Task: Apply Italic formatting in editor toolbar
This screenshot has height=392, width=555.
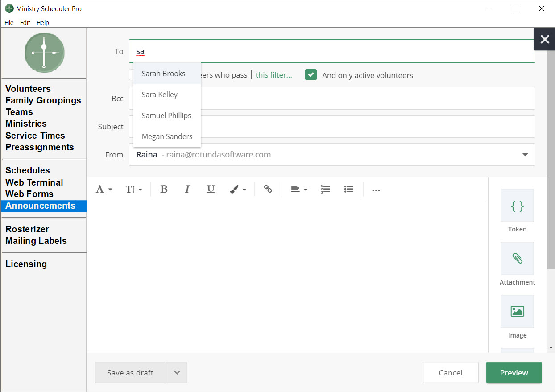Action: (x=187, y=190)
